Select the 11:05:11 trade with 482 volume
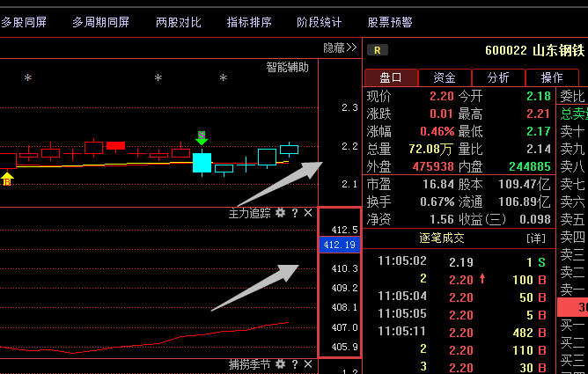The image size is (588, 374). tap(461, 332)
